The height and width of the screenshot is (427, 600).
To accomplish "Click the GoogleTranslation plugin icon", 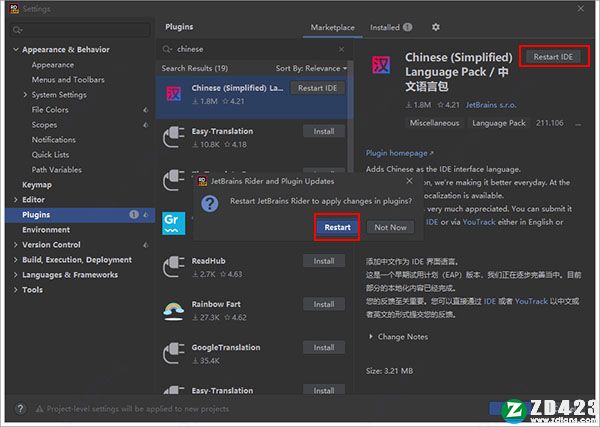I will tap(174, 353).
